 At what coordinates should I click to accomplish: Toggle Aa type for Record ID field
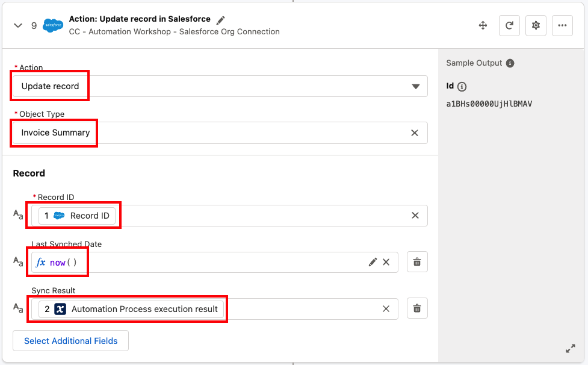coord(19,215)
